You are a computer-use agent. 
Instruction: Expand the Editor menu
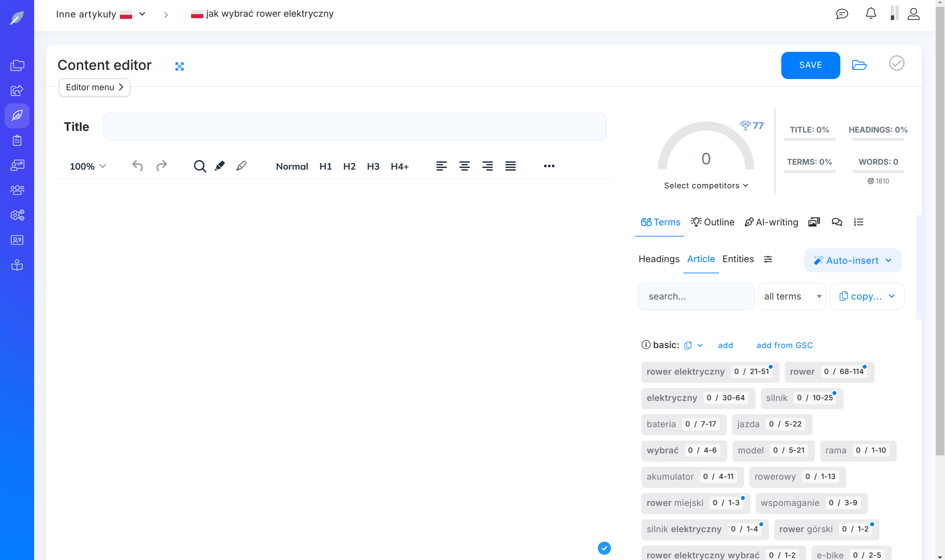click(x=94, y=88)
